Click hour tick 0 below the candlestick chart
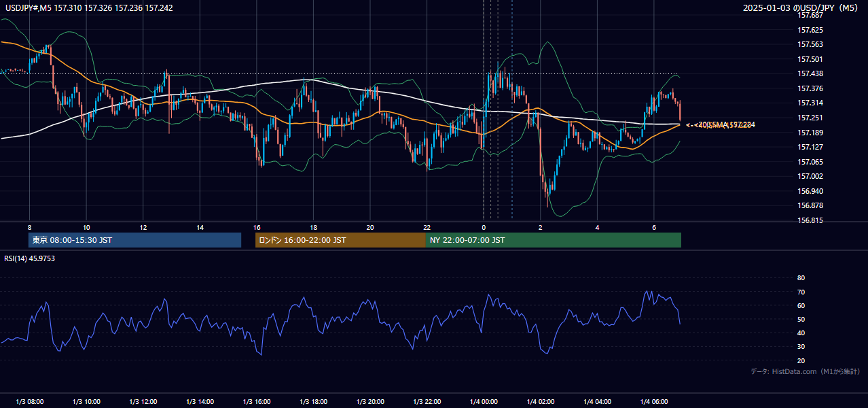868x408 pixels. click(x=484, y=227)
